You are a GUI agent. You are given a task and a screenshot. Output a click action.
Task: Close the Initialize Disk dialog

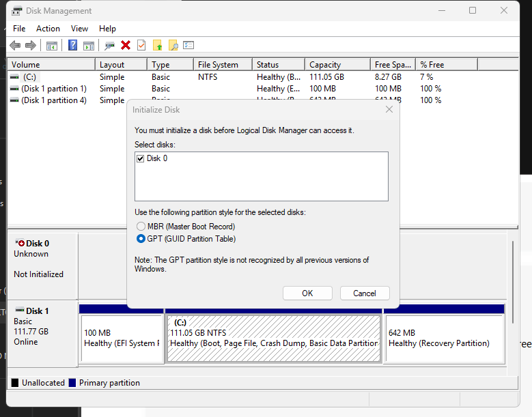point(389,109)
